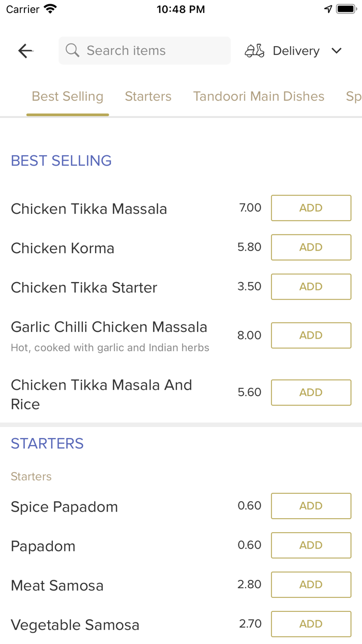This screenshot has height=644, width=362.
Task: Tap the Wi-Fi icon in status bar
Action: pos(48,8)
